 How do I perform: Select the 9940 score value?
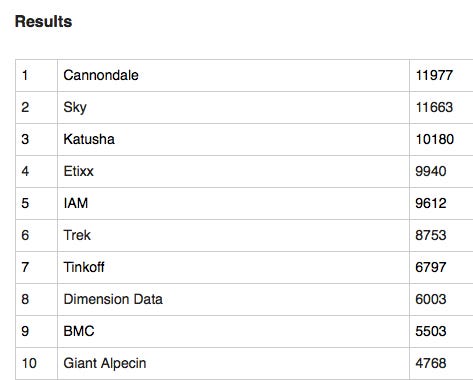point(431,171)
